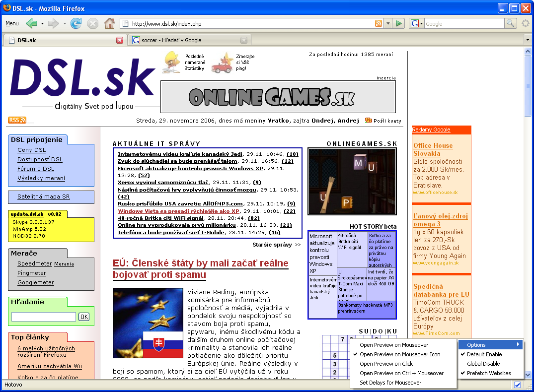Viewport: 534px width, 392px height.
Task: Click the Firefox logo in title bar
Action: pos(6,7)
